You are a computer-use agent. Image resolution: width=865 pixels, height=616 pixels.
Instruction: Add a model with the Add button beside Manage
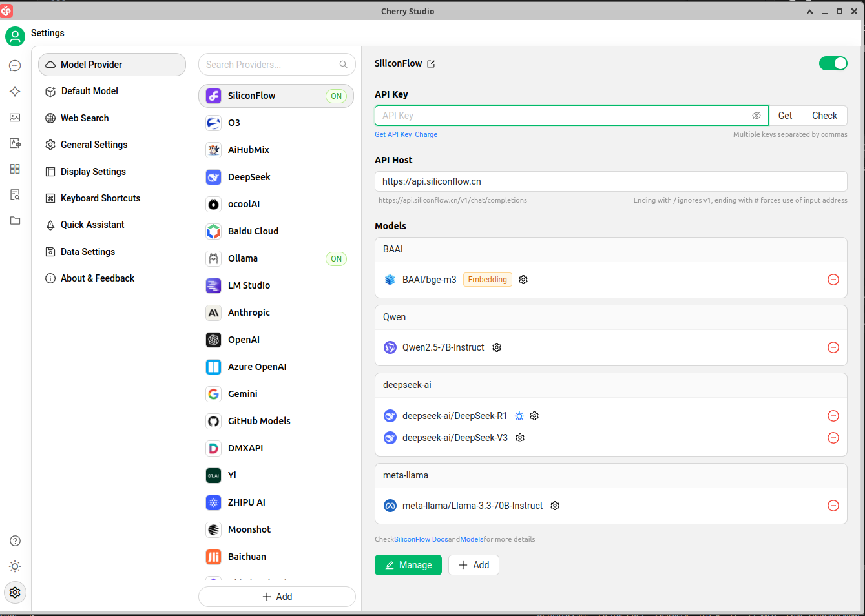[x=474, y=565]
